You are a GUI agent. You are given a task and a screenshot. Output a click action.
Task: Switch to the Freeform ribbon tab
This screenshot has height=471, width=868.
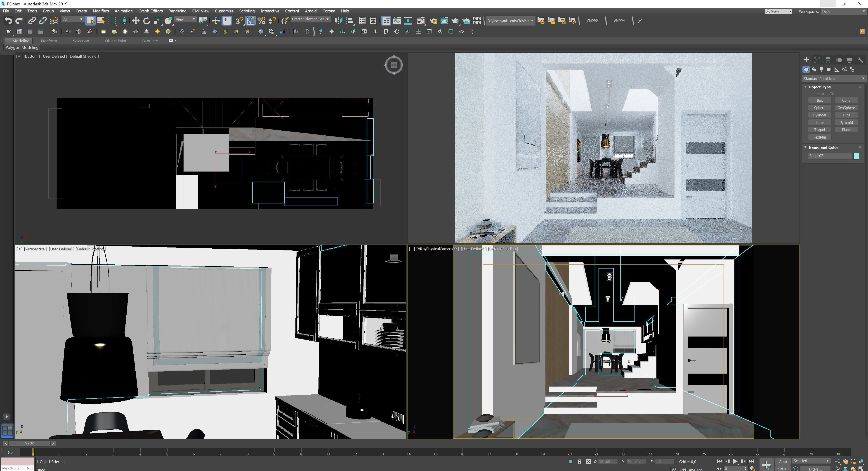(49, 41)
